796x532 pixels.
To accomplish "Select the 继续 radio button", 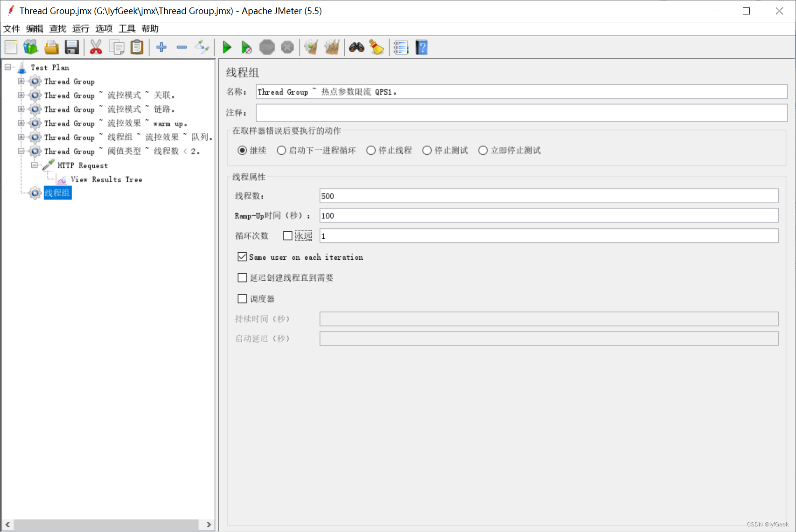I will (x=242, y=150).
